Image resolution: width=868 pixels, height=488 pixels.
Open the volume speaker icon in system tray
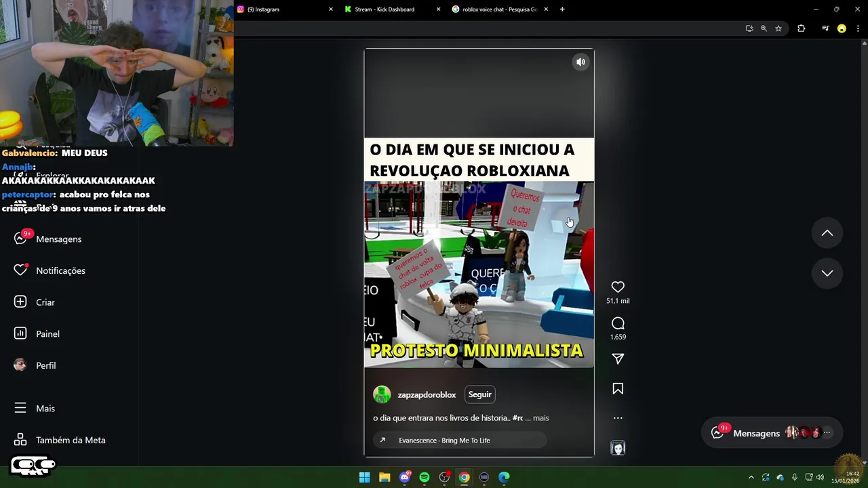[x=821, y=477]
